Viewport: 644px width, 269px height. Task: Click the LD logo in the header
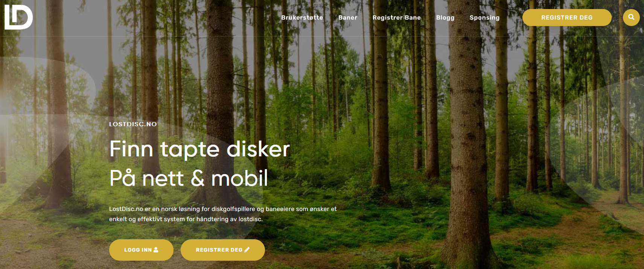pos(18,17)
